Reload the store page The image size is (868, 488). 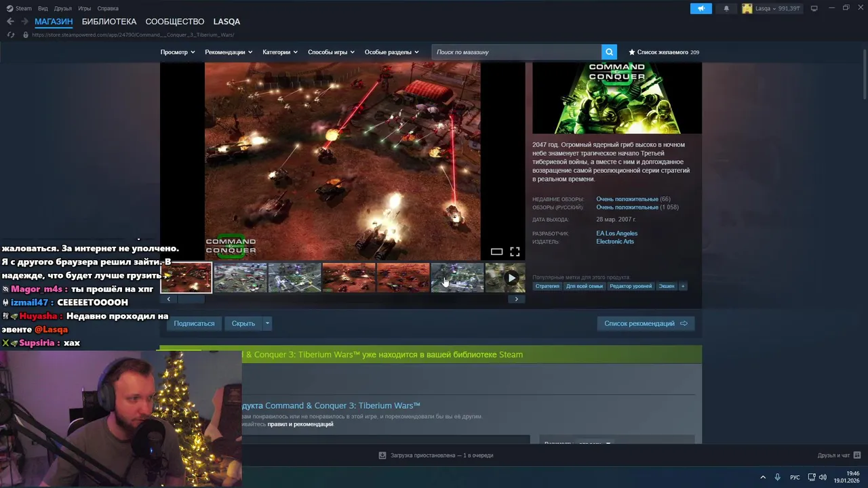10,35
